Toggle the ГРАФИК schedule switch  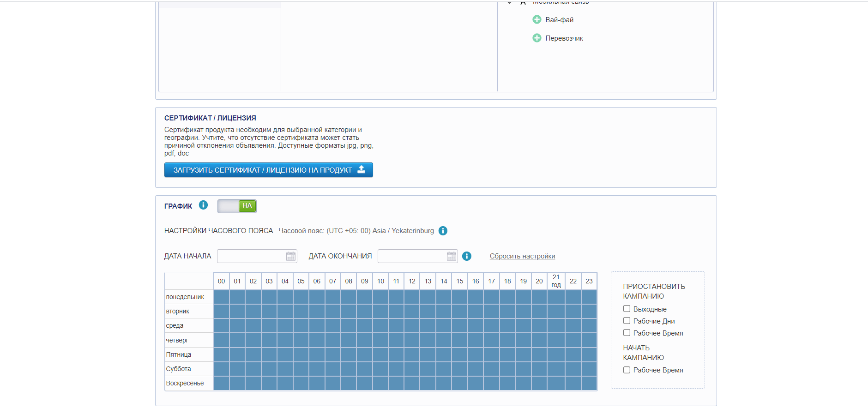(237, 206)
